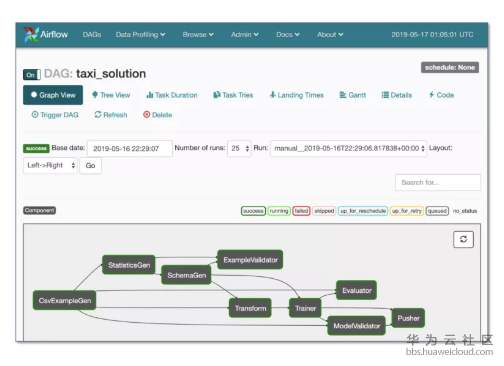Select the Trainer task node
This screenshot has width=504, height=366.
(x=305, y=308)
